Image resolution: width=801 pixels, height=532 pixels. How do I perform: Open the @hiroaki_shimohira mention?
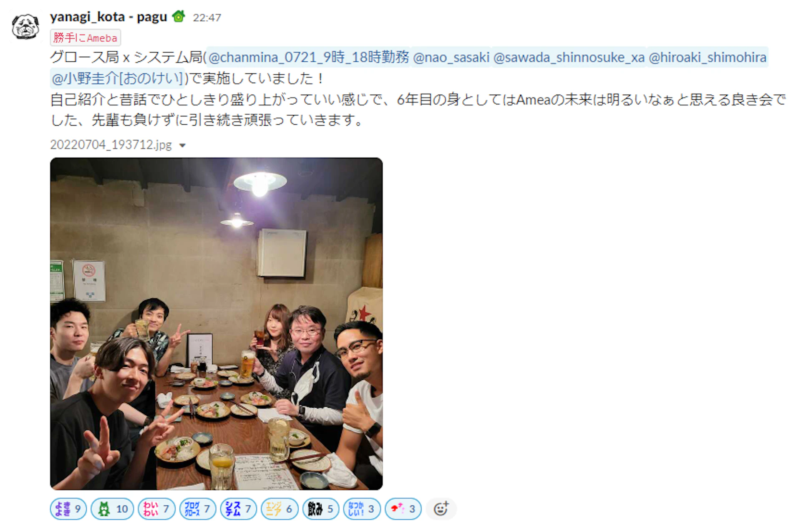708,57
